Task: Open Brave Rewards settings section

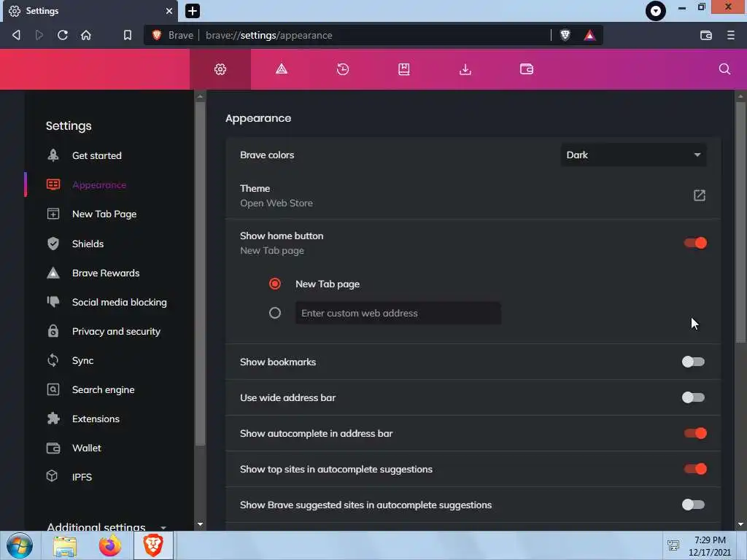Action: coord(106,273)
